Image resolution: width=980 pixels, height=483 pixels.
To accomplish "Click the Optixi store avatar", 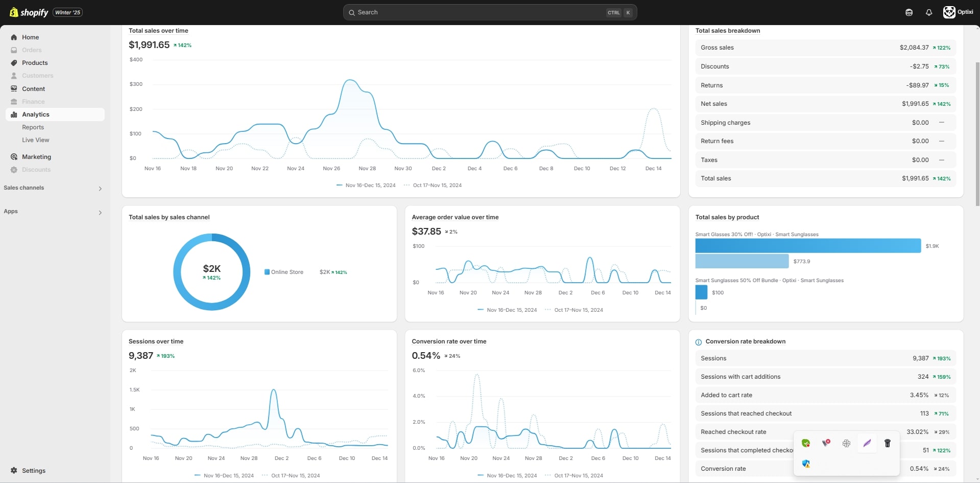I will (949, 12).
